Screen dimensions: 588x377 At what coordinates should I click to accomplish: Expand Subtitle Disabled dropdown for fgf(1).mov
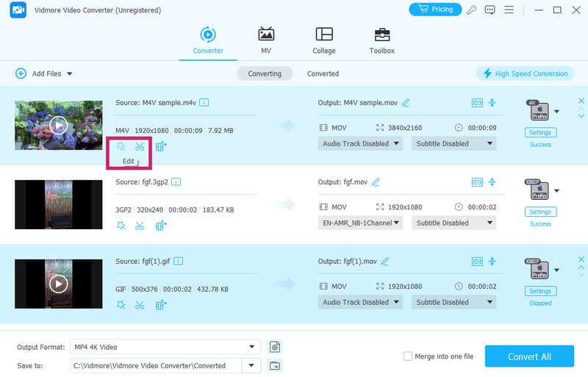pos(453,302)
